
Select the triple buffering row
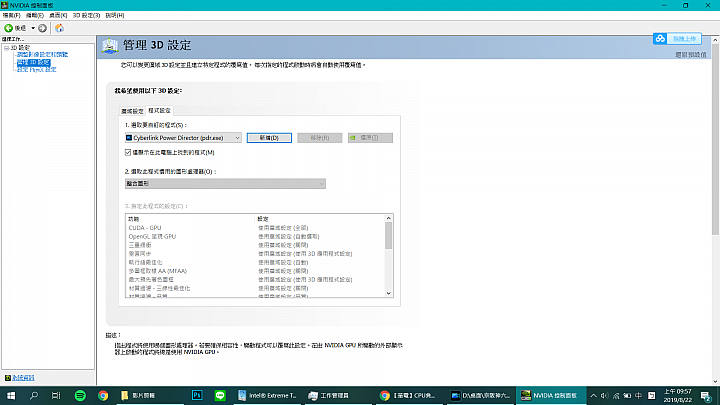(256, 245)
